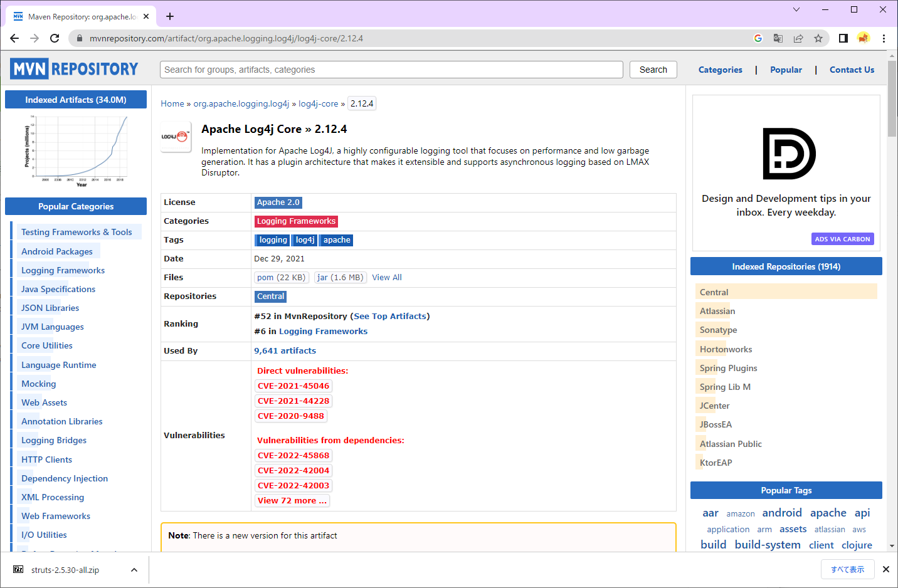Translate the page using the address bar icon
Screen dimensions: 898x588
(778, 38)
